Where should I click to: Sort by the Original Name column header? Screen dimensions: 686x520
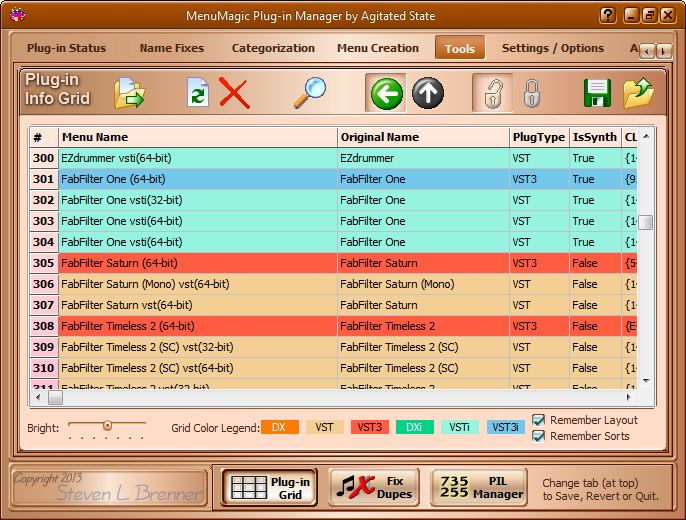click(423, 137)
